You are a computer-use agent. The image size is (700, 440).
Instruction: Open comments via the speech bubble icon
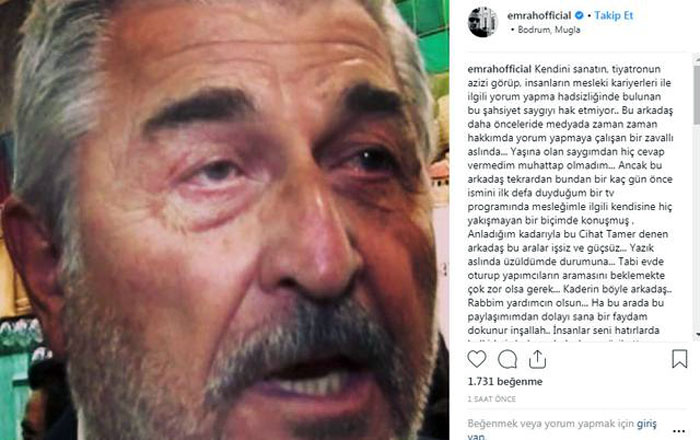[x=507, y=359]
